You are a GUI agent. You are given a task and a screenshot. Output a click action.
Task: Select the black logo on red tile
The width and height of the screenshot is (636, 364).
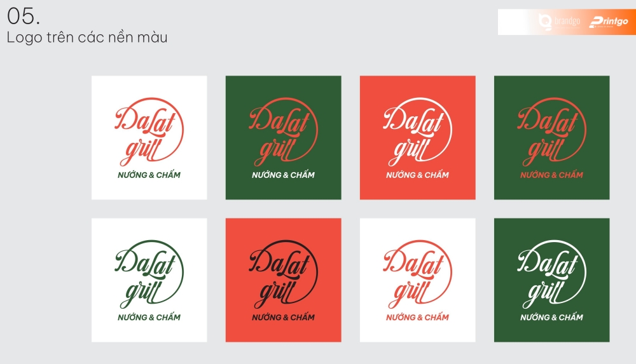pos(283,280)
